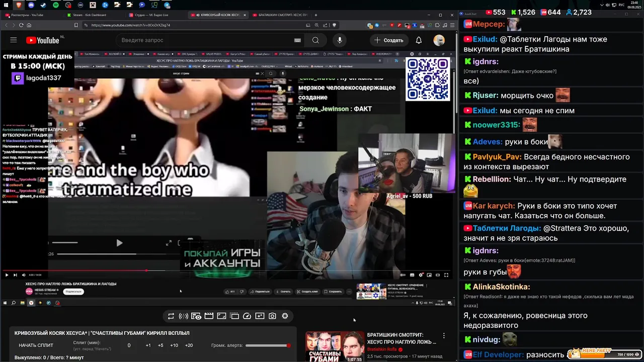644x362 pixels.
Task: Take a screenshot with the camera icon
Action: 272,316
